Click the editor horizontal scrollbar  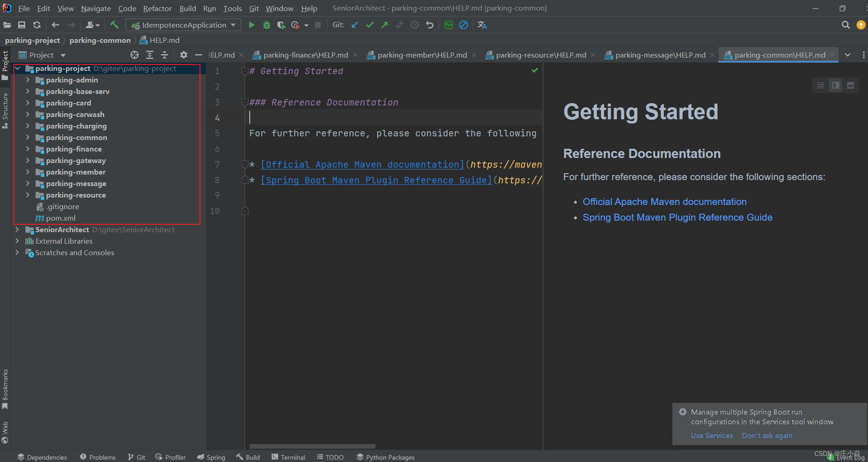coord(312,446)
